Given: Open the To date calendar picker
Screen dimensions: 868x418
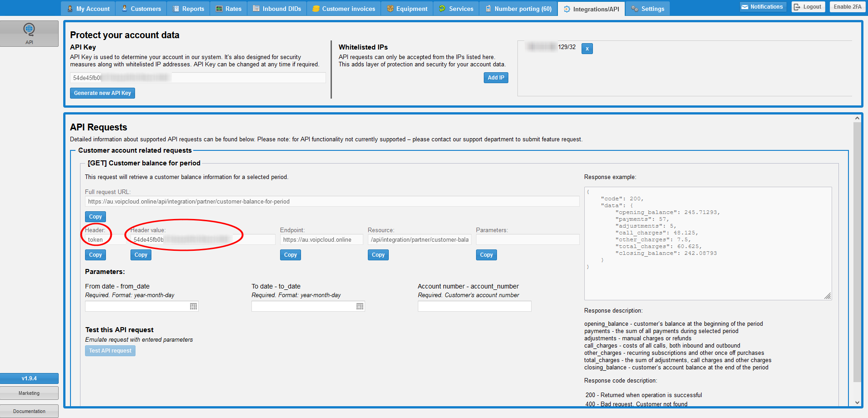Looking at the screenshot, I should 360,307.
